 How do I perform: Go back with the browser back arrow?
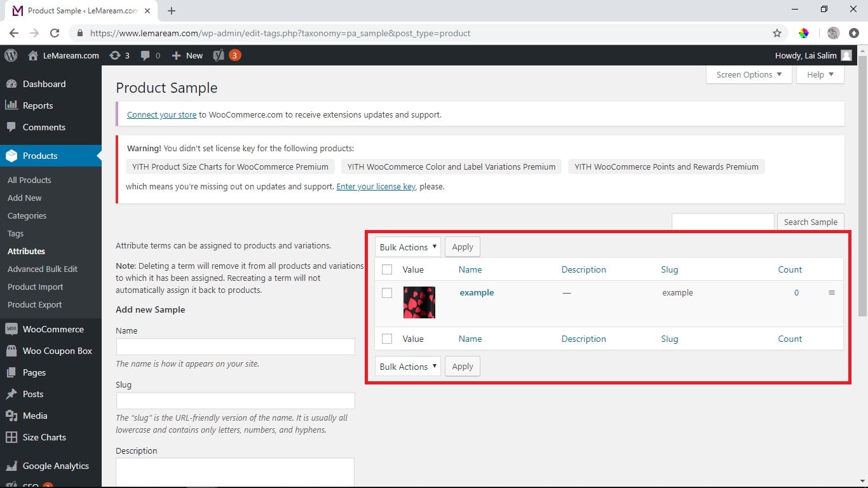coord(14,33)
